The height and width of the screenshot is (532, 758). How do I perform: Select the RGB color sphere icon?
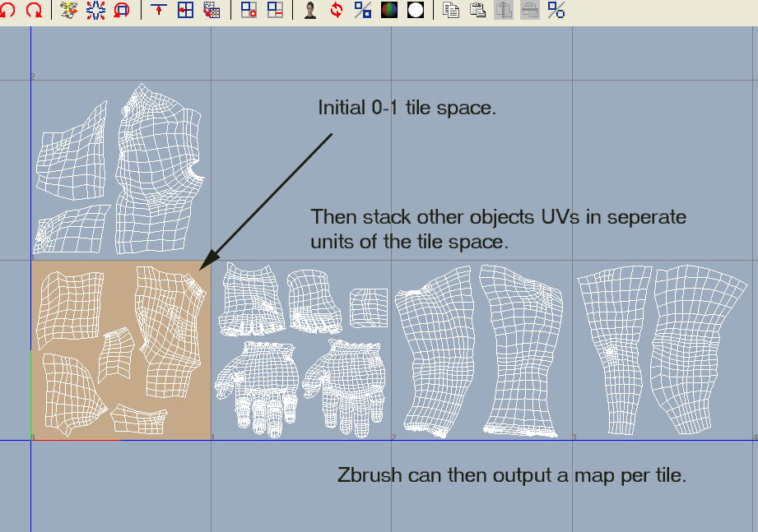389,10
